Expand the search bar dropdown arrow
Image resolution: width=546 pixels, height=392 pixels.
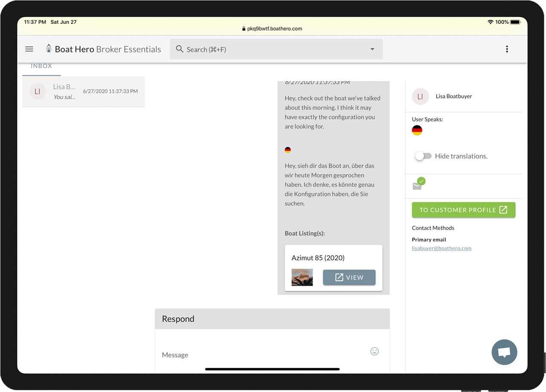[x=372, y=49]
